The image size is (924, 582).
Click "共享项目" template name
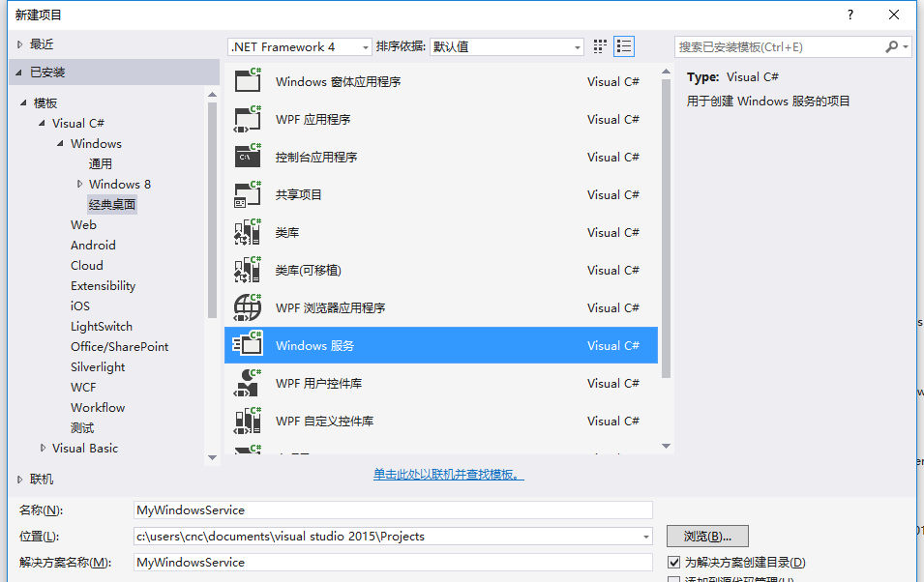coord(298,194)
